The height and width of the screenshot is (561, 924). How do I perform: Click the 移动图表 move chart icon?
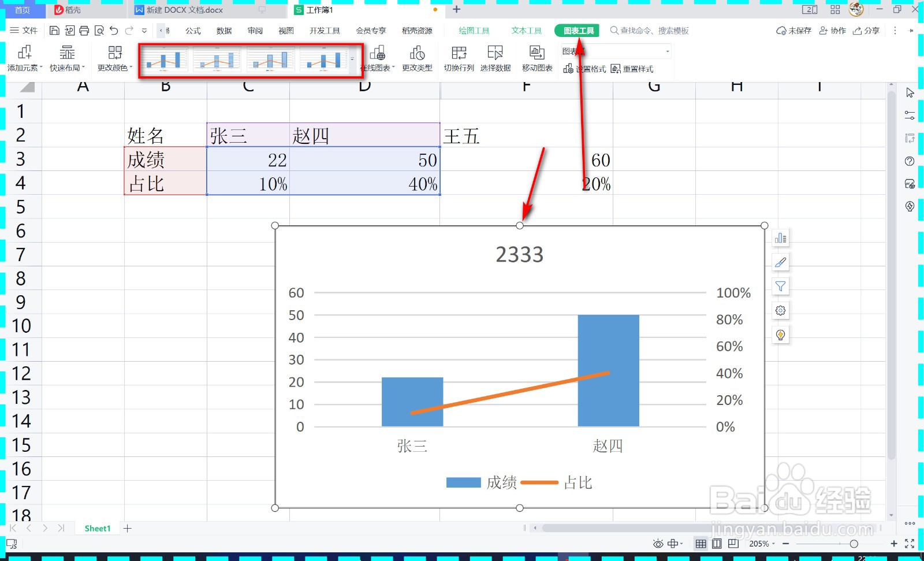click(x=536, y=58)
